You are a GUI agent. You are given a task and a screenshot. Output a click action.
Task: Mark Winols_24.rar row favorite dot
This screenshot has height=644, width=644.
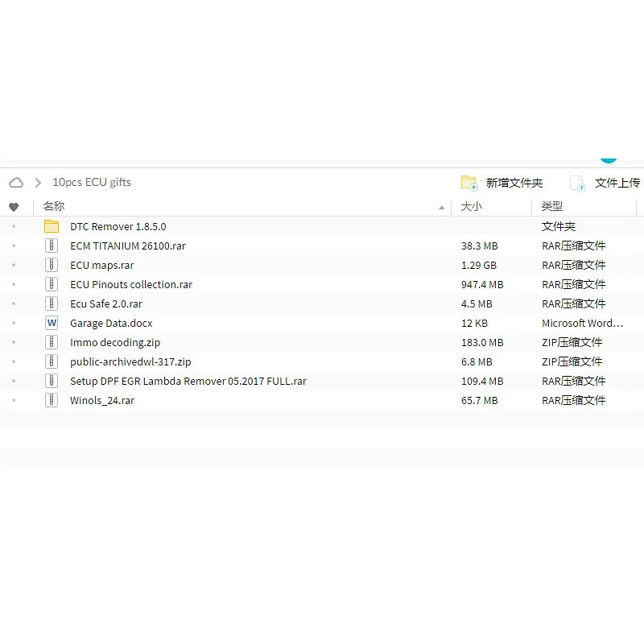click(14, 400)
